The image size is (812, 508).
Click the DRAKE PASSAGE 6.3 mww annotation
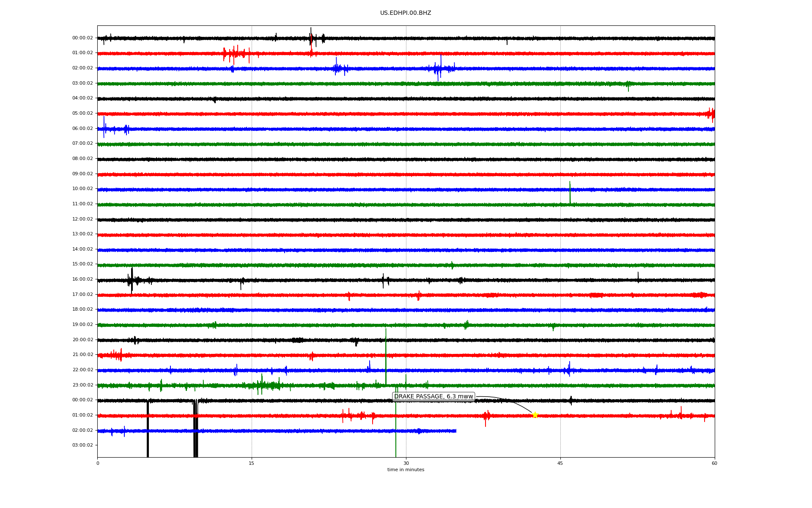pyautogui.click(x=433, y=397)
